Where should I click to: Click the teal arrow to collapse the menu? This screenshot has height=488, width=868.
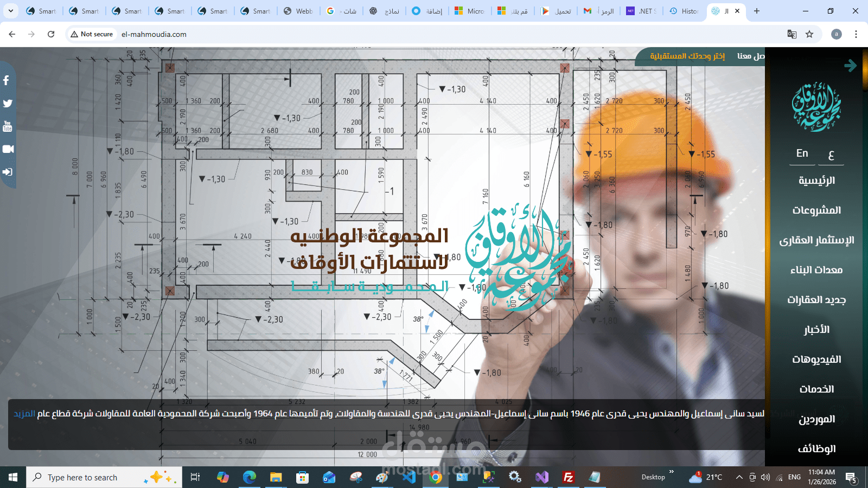tap(851, 65)
